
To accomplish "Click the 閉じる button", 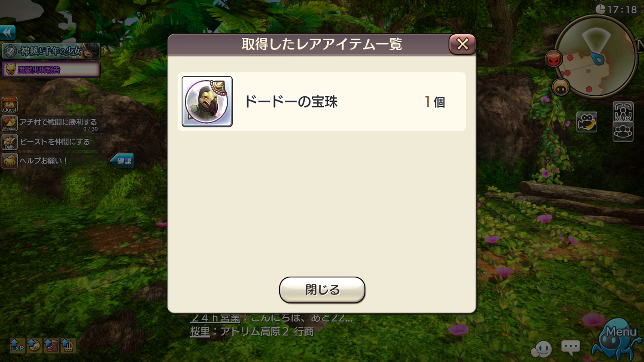I will (x=322, y=290).
